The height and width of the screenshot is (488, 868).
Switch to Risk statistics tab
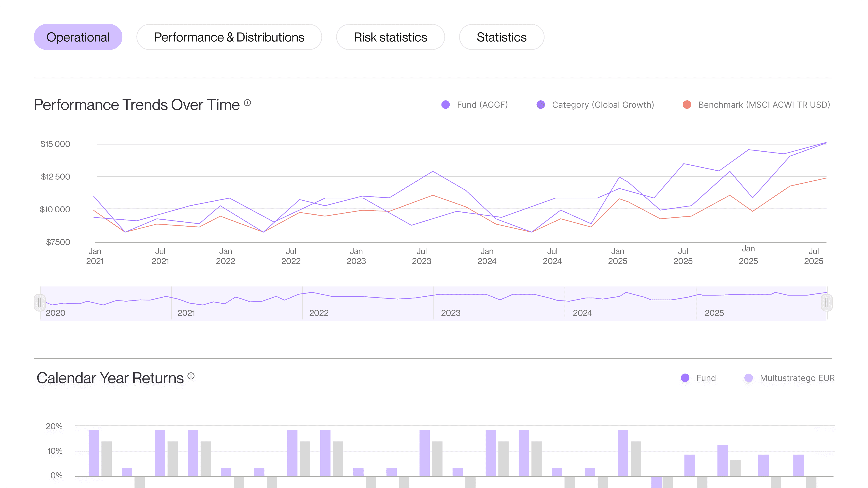pyautogui.click(x=390, y=37)
